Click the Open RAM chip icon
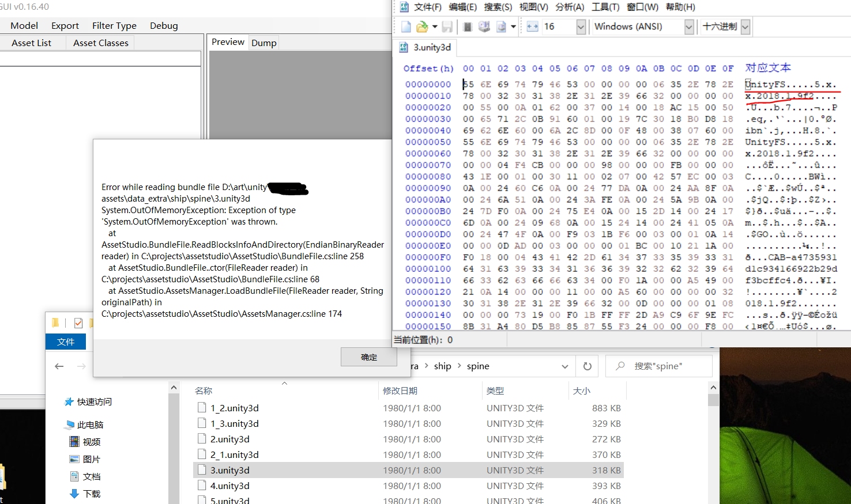This screenshot has height=504, width=851. coord(468,26)
